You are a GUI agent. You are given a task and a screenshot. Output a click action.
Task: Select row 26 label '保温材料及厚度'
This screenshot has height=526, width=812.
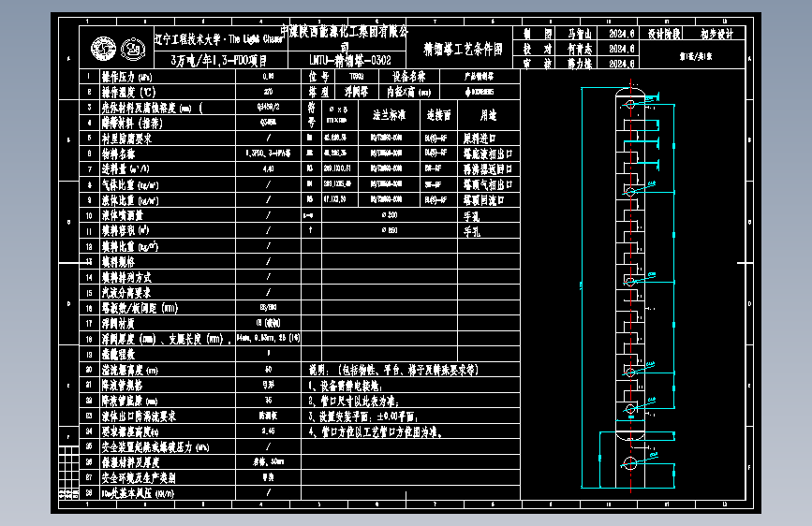tap(130, 462)
